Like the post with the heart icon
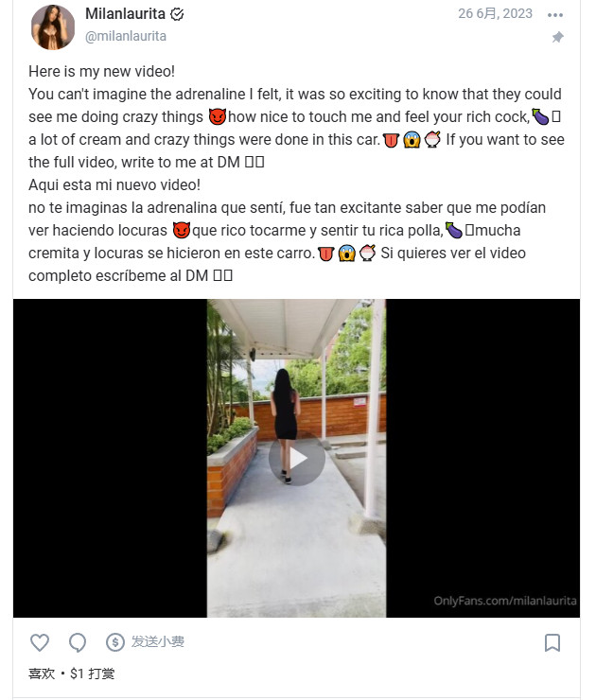596x700 pixels. coord(40,642)
